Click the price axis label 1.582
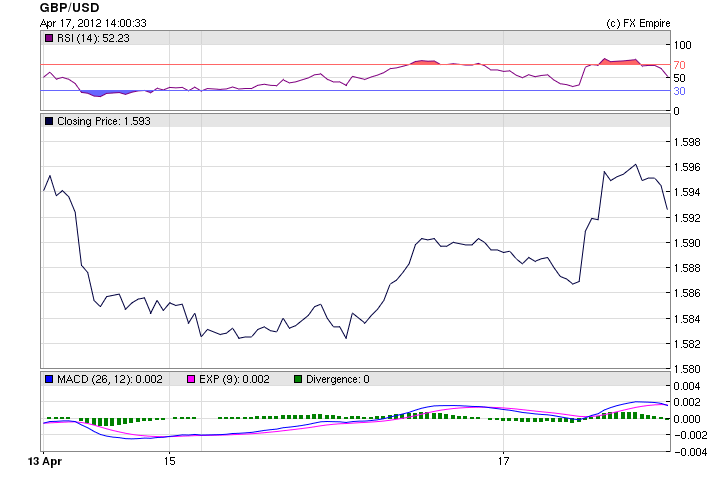Viewport: 710px width, 487px height. click(687, 344)
